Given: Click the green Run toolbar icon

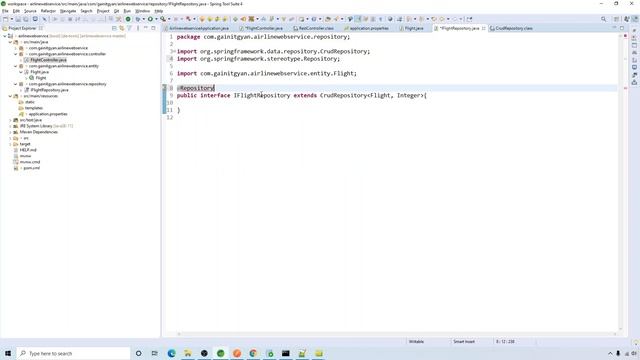Looking at the screenshot, I should point(150,19).
